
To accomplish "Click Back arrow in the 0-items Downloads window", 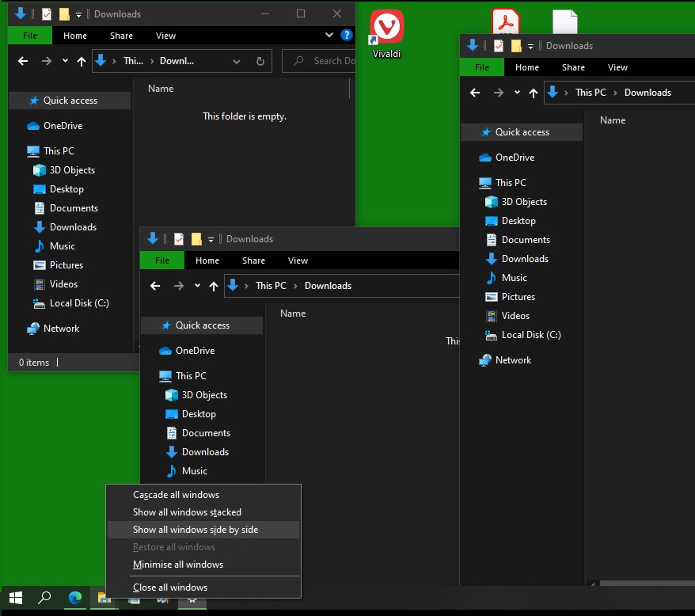I will pyautogui.click(x=23, y=61).
